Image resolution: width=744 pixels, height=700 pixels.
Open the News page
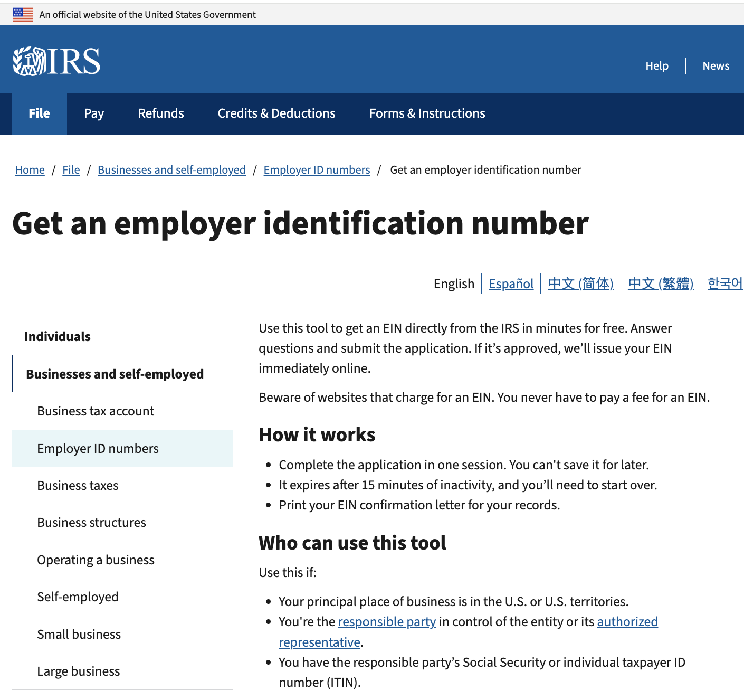716,65
